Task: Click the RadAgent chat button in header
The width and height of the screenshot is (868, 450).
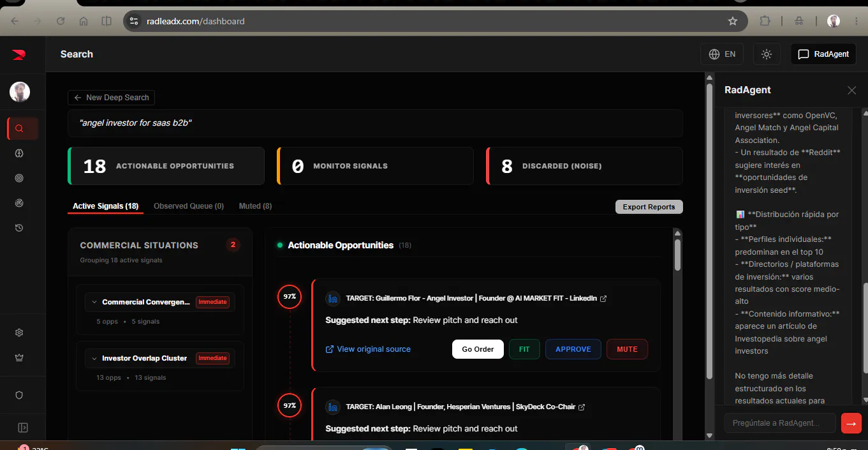Action: (x=823, y=54)
